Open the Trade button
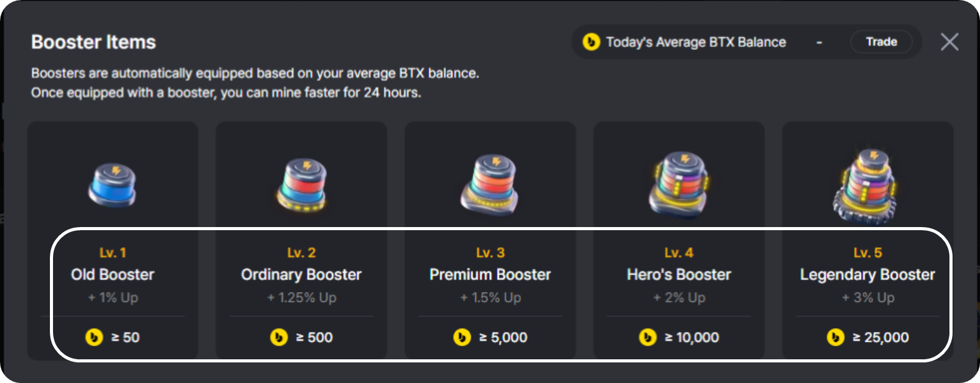 pyautogui.click(x=881, y=42)
